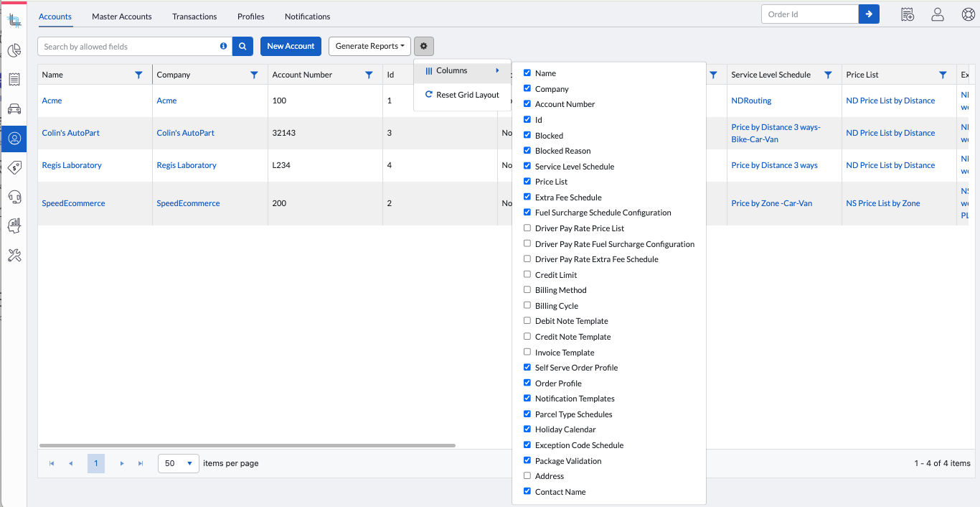Filter the Name column
Viewport: 980px width, 507px height.
pyautogui.click(x=138, y=75)
